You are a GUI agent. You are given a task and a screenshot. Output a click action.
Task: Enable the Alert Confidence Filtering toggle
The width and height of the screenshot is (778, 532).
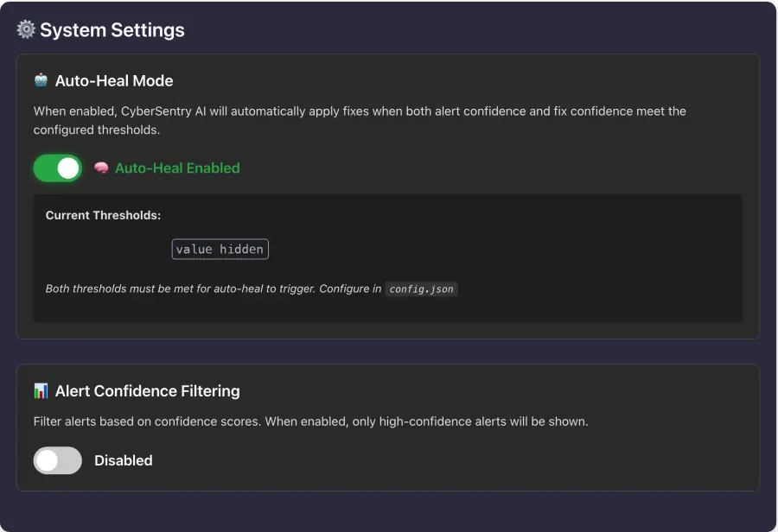pos(58,460)
